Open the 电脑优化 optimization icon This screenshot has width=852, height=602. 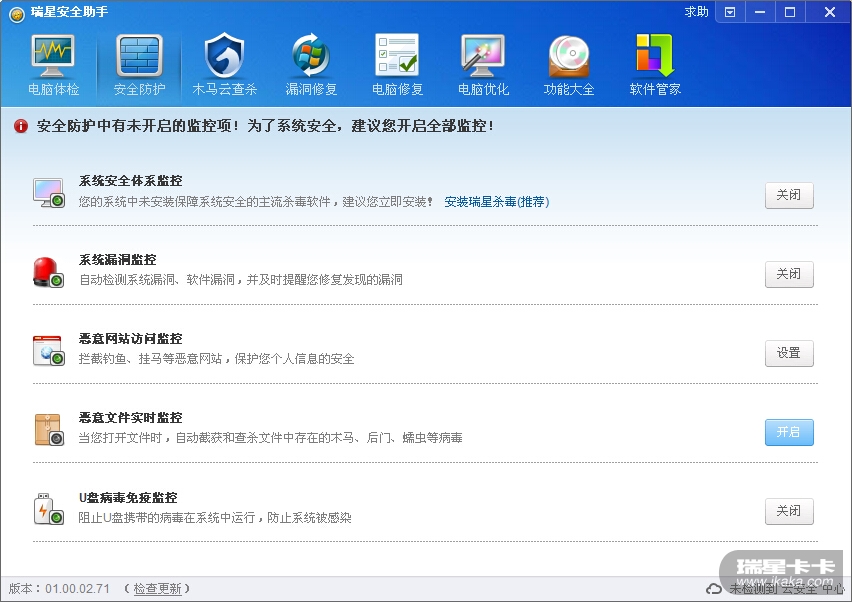pyautogui.click(x=483, y=56)
